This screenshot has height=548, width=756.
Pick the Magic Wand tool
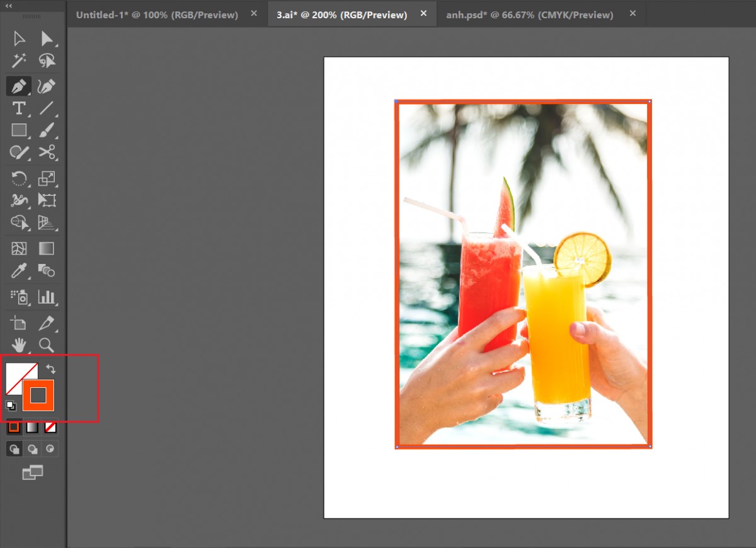pos(19,60)
